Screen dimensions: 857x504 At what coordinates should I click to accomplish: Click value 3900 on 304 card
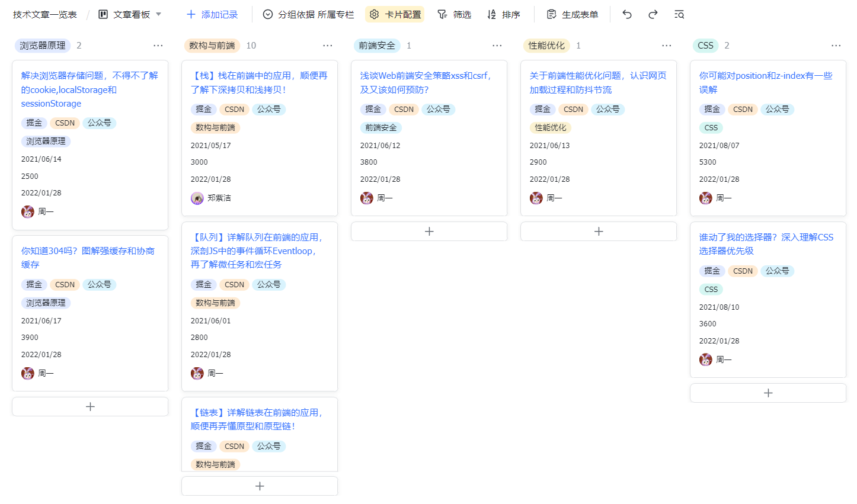pyautogui.click(x=30, y=338)
